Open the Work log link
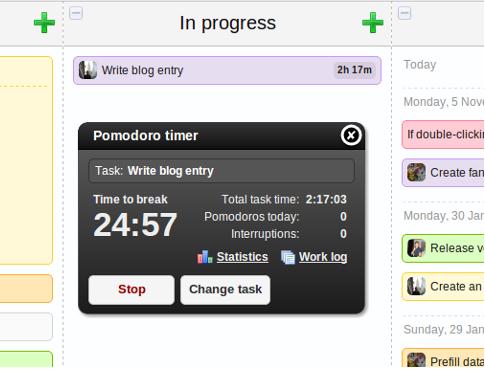The height and width of the screenshot is (369, 485). [x=323, y=257]
